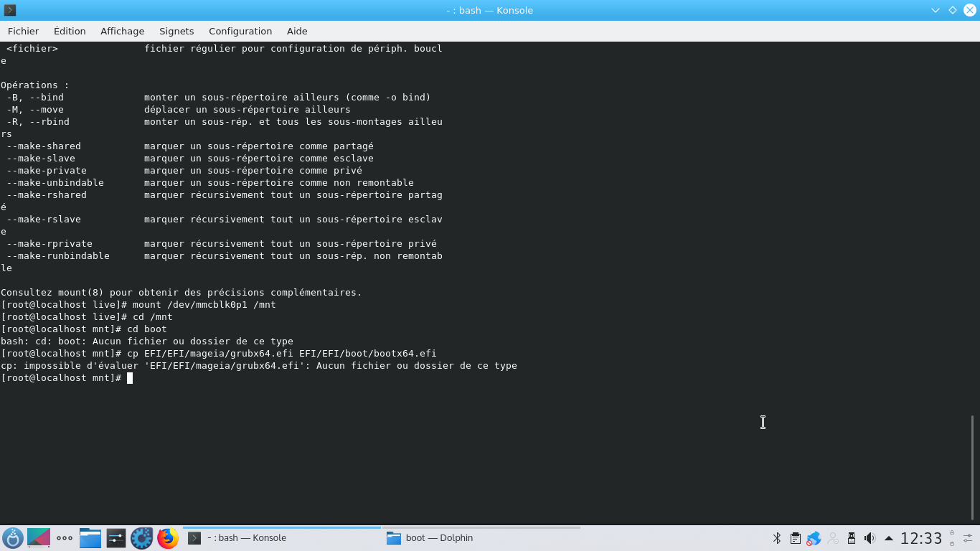Click the lock screen icon in panel
980x551 pixels.
952,533
